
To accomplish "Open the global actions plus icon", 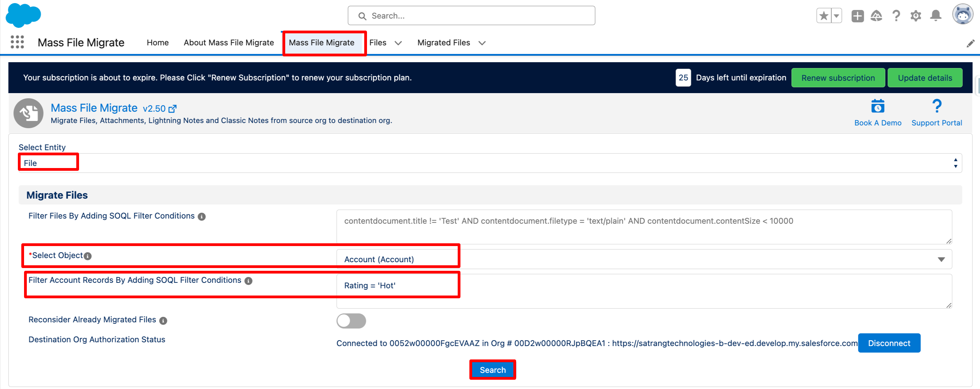I will [x=858, y=16].
